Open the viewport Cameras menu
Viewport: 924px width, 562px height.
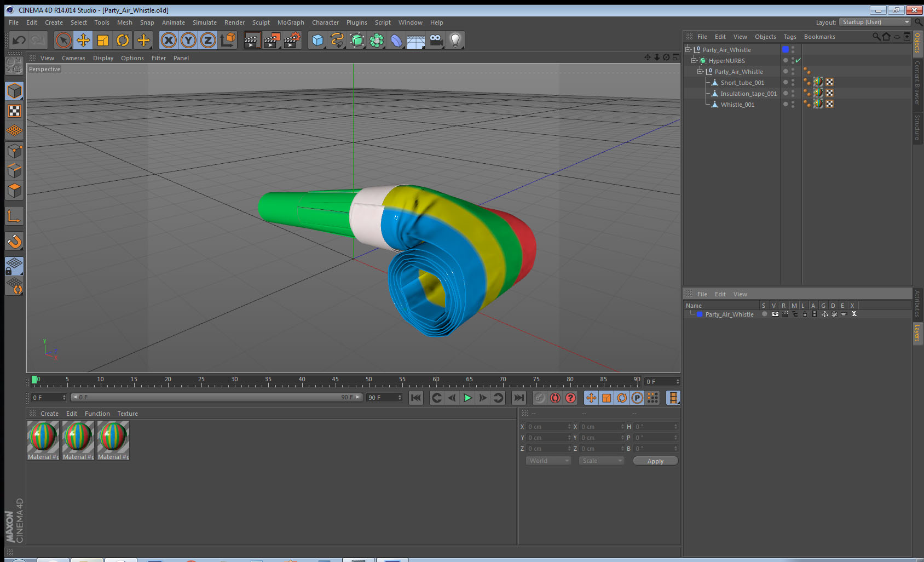[x=73, y=58]
